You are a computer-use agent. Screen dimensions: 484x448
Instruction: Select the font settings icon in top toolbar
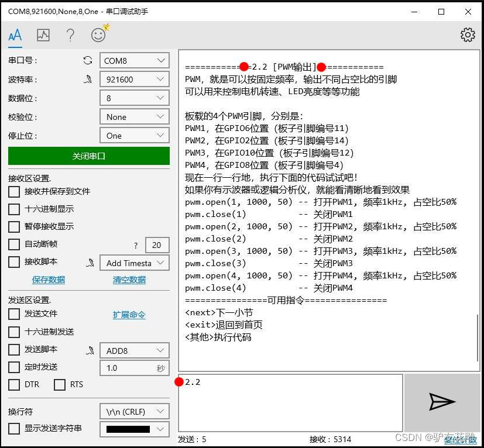(x=15, y=35)
